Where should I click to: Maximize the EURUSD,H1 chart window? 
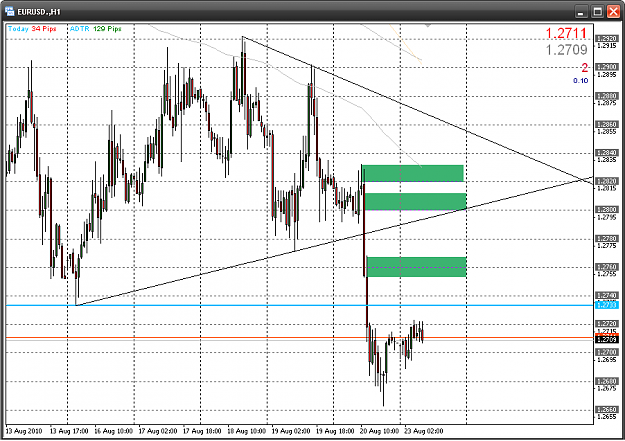[597, 12]
